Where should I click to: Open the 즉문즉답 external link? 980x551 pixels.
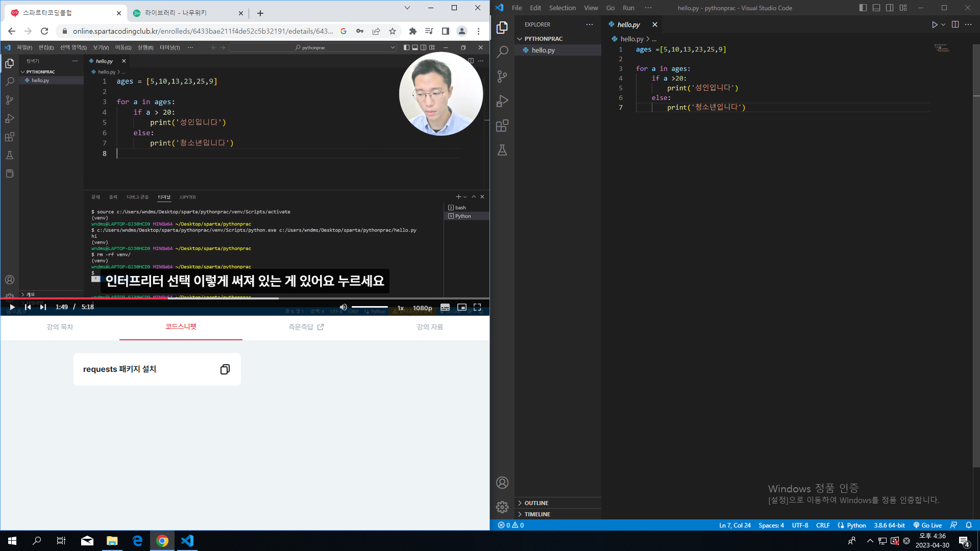click(x=306, y=327)
